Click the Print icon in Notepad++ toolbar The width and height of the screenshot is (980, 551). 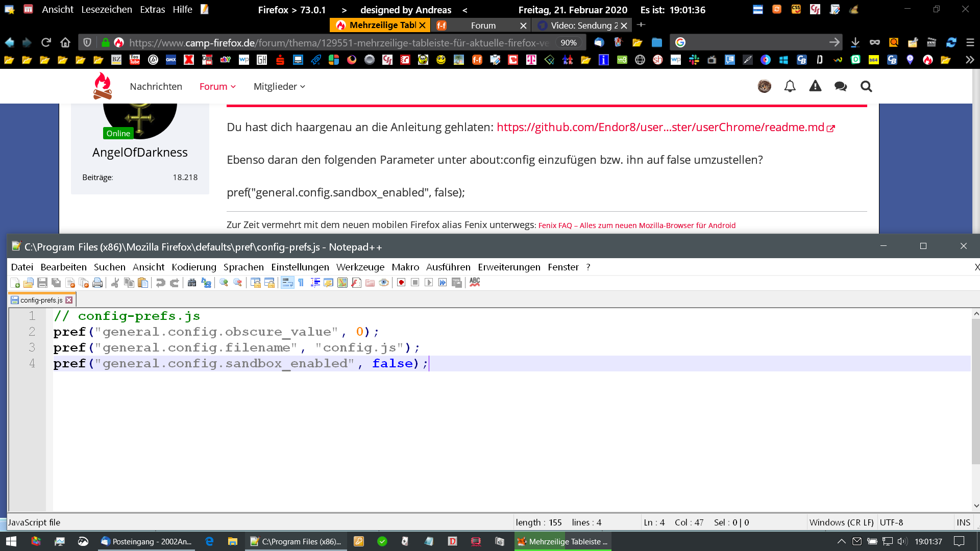point(97,283)
